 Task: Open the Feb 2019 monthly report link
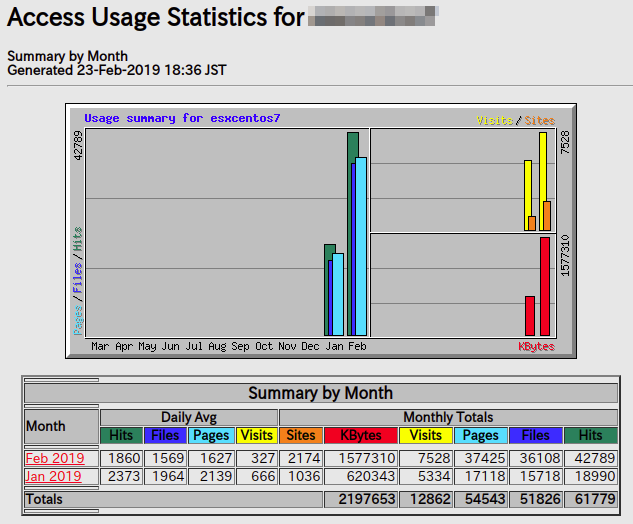pyautogui.click(x=54, y=458)
